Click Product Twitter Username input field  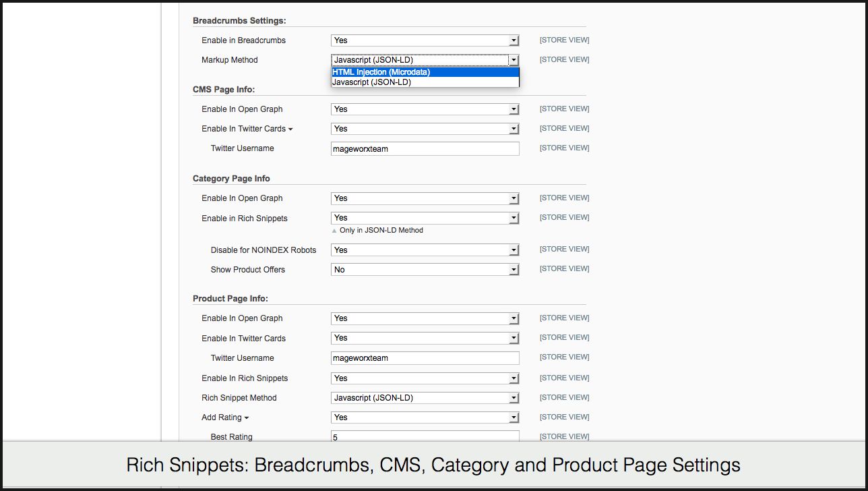425,358
